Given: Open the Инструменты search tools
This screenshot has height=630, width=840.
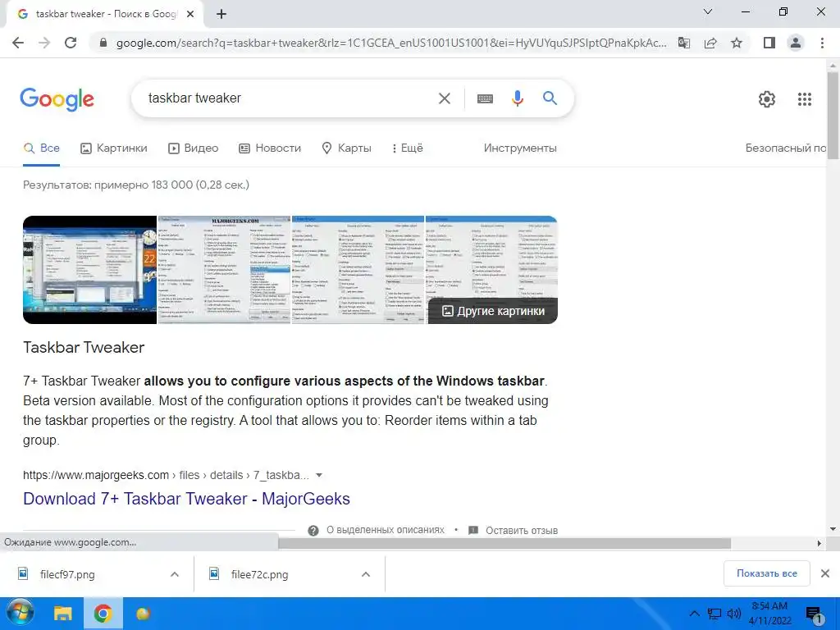Looking at the screenshot, I should tap(520, 148).
